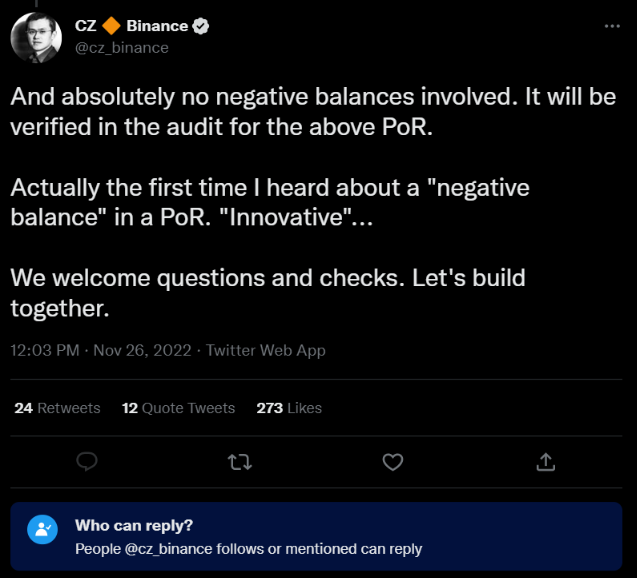637x578 pixels.
Task: Click the Twitter Web App source link
Action: (x=266, y=351)
